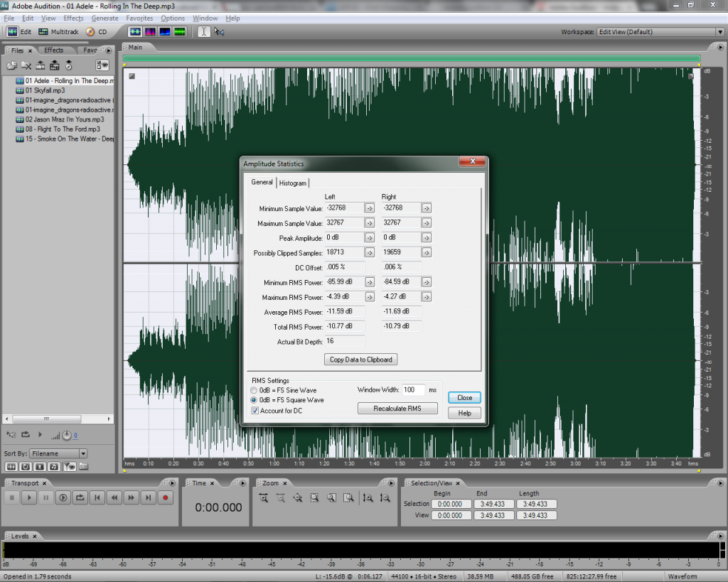
Task: Click Go to End transport button
Action: [x=148, y=497]
